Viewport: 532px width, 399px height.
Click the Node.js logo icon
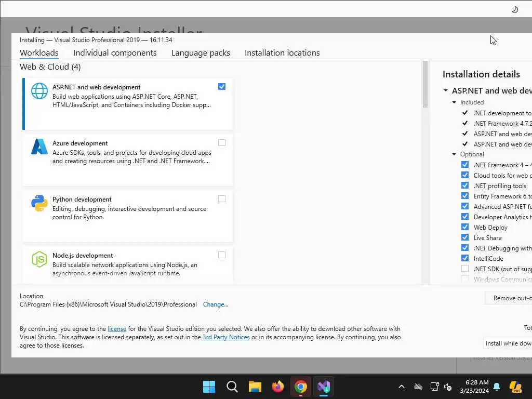coord(39,259)
